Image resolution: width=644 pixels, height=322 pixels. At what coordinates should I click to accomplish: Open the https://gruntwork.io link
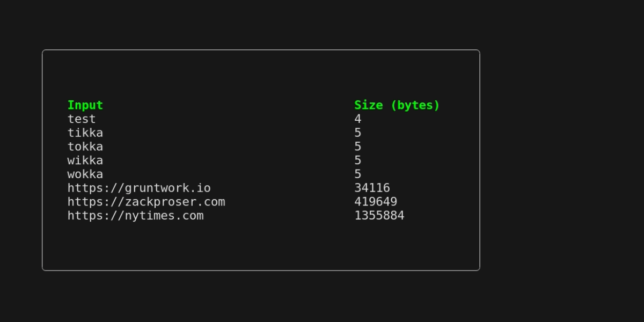point(139,188)
